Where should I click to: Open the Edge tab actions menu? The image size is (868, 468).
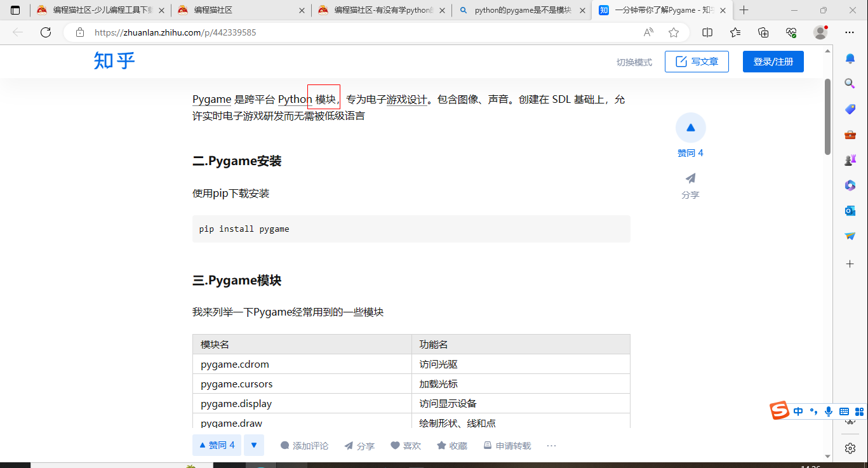click(x=15, y=10)
